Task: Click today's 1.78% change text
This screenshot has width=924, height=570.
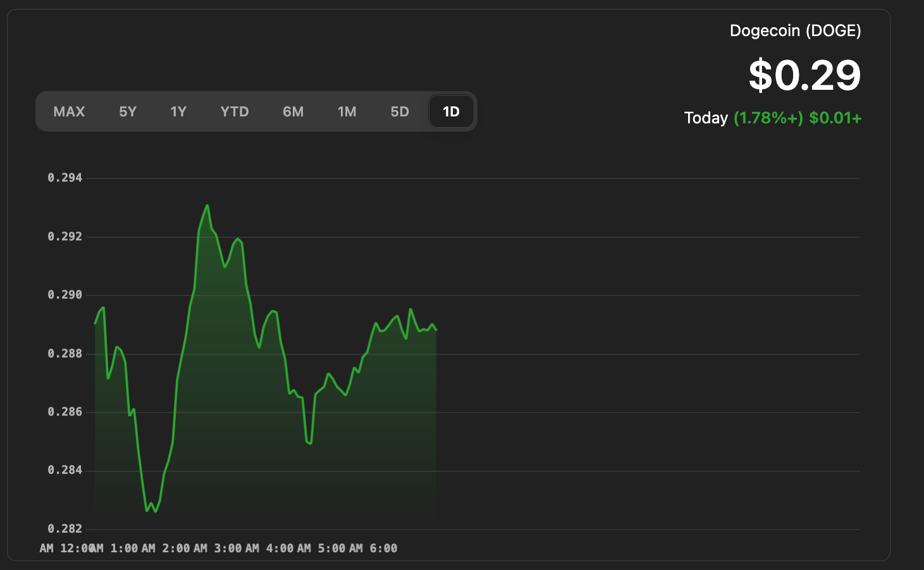Action: pos(768,118)
